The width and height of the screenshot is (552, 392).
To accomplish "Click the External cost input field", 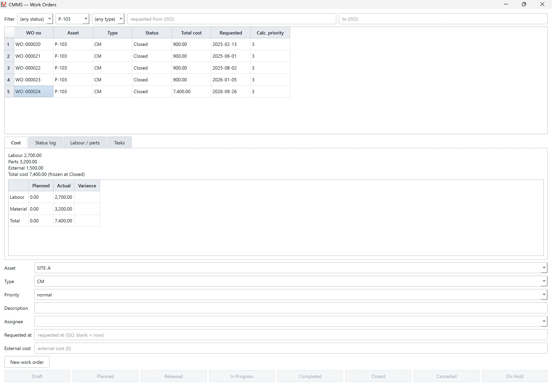I will [291, 348].
